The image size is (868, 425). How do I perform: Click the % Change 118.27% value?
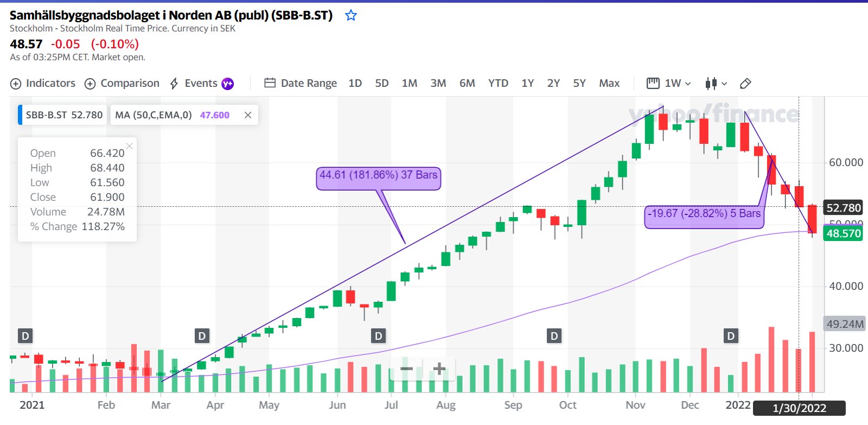click(103, 226)
